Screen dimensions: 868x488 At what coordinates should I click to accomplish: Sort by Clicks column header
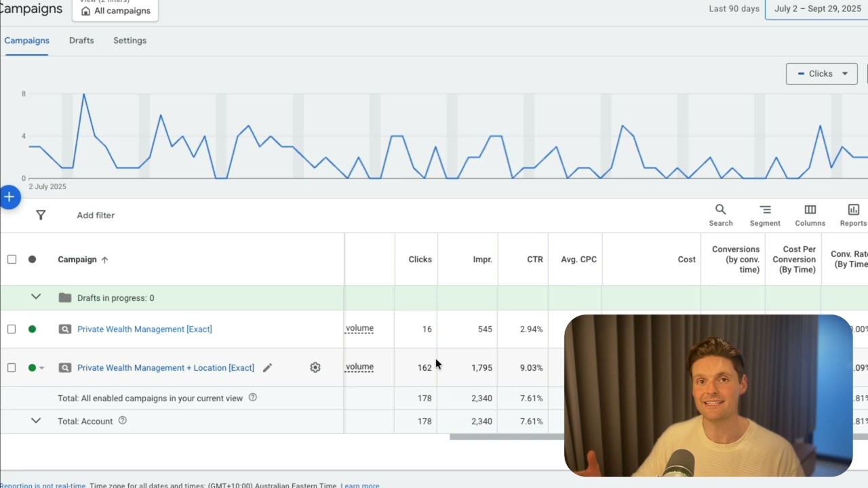point(420,260)
